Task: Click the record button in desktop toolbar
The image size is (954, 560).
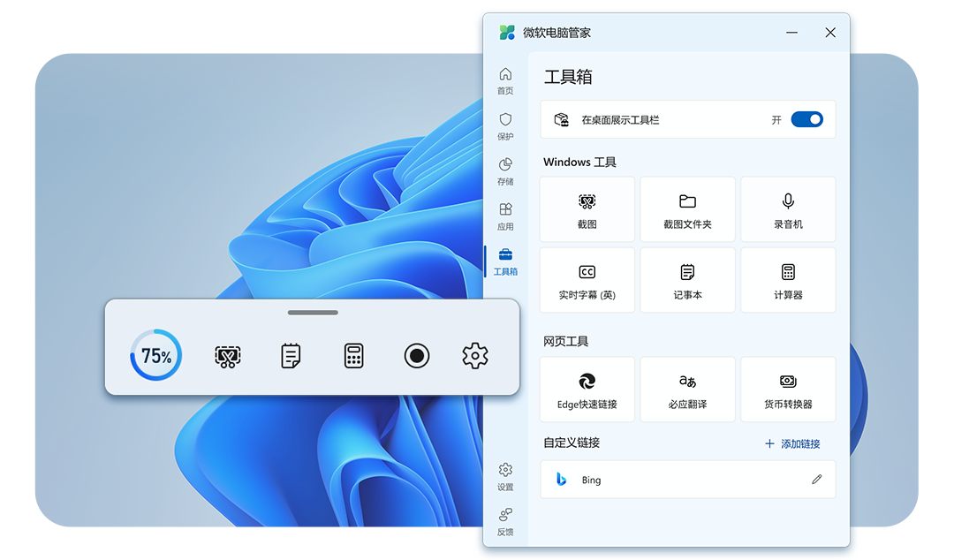Action: (417, 356)
